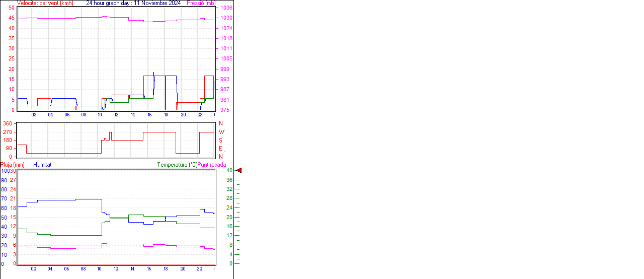Screen dimensions: 644x279
Task: Click the red triangle marker beside 40
Action: coord(239,171)
